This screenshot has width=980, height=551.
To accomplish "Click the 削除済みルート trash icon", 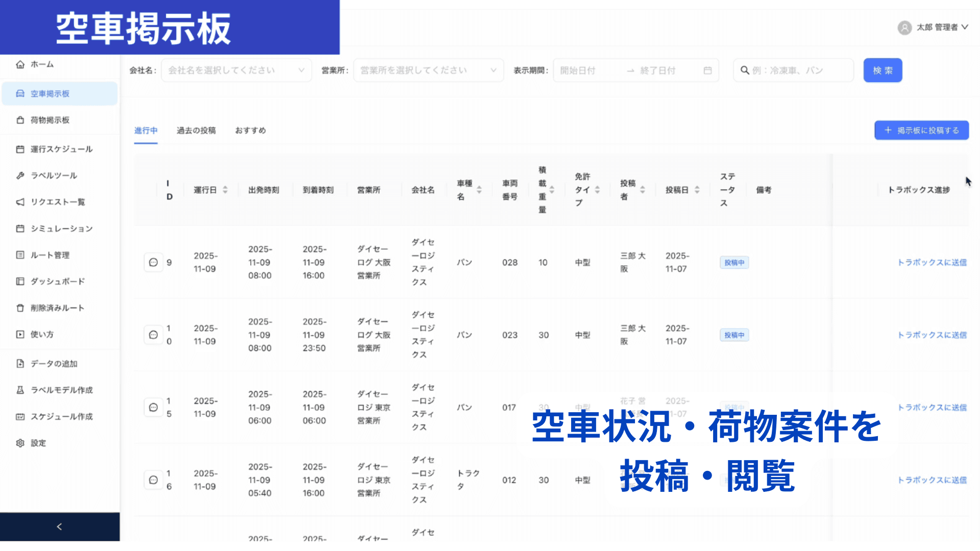I will click(x=20, y=308).
